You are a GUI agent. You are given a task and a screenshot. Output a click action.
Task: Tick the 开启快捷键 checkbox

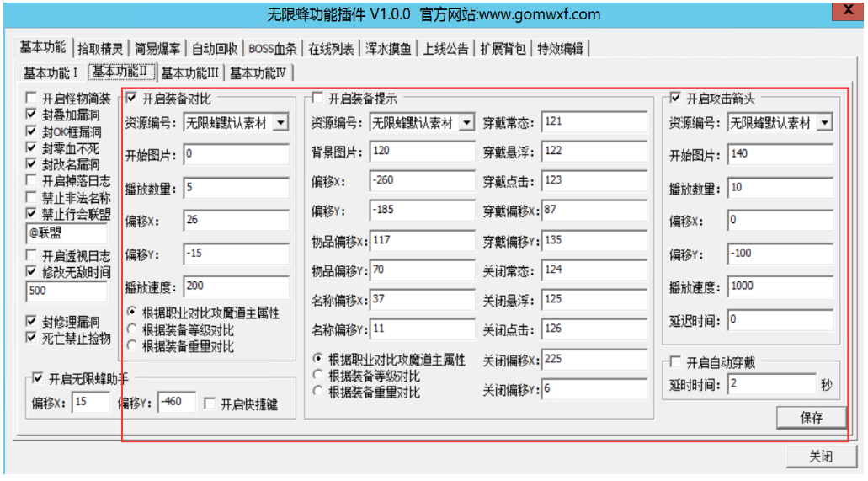[210, 404]
